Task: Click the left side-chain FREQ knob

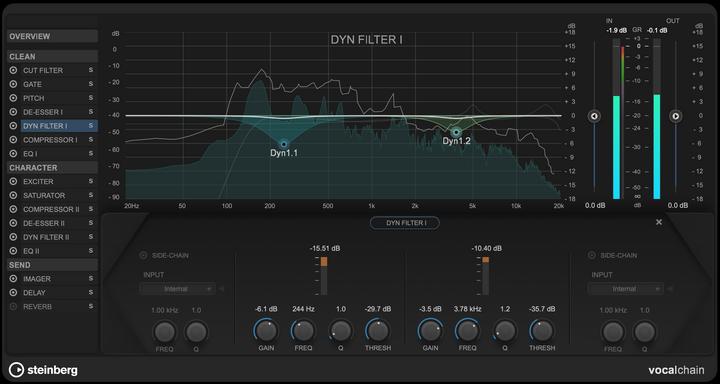Action: (x=164, y=332)
